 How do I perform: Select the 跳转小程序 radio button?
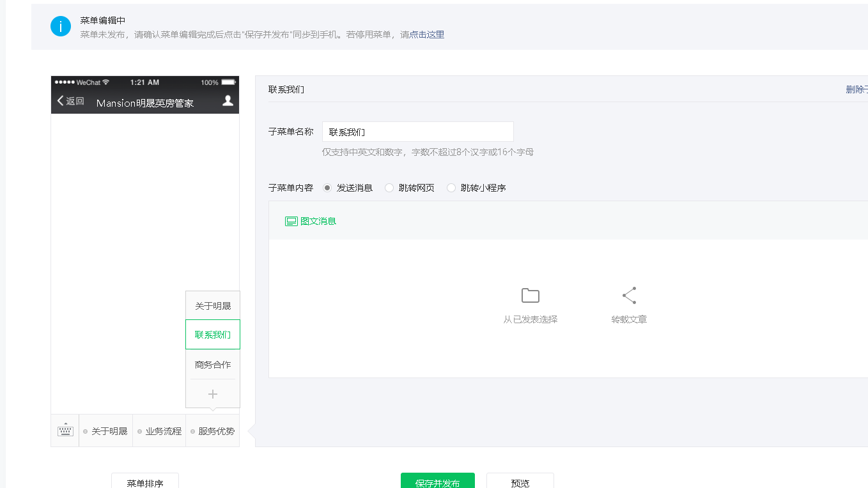coord(451,188)
